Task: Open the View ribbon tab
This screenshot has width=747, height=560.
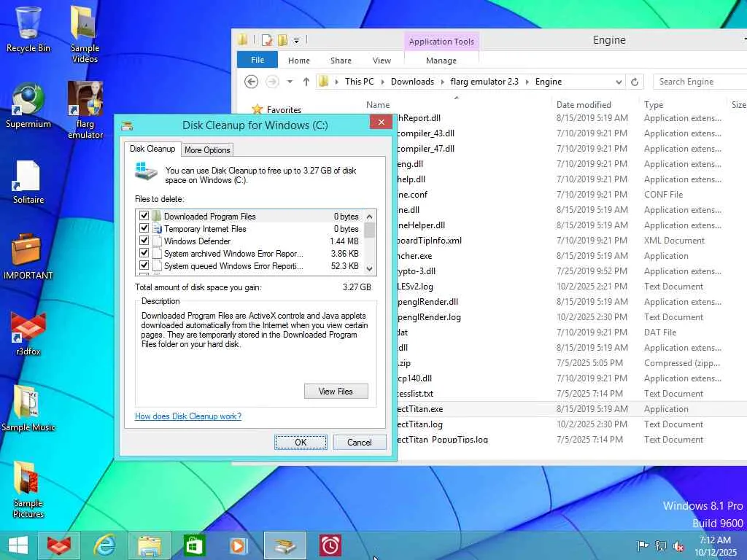Action: [382, 61]
